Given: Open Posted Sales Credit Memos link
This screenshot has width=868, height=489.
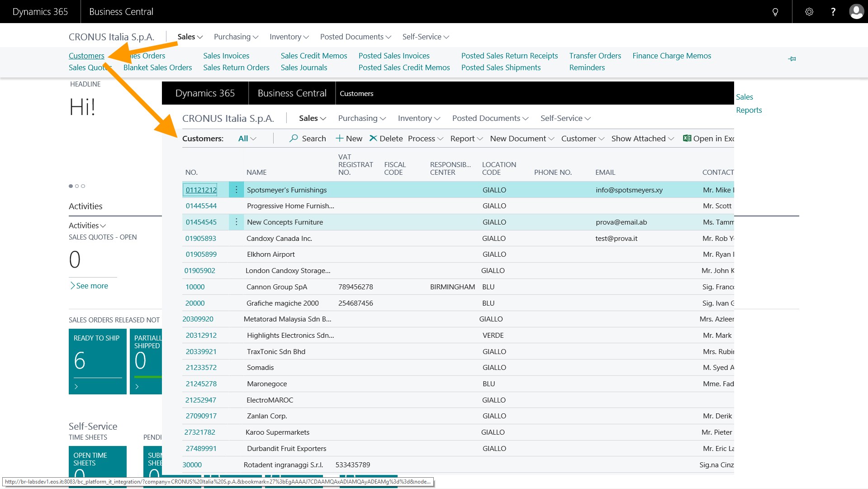Looking at the screenshot, I should (x=404, y=67).
